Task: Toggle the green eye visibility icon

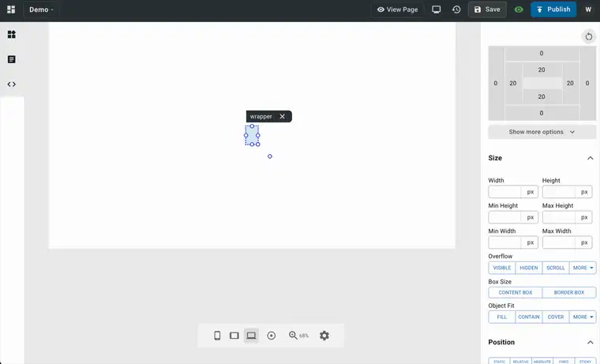Action: tap(519, 9)
